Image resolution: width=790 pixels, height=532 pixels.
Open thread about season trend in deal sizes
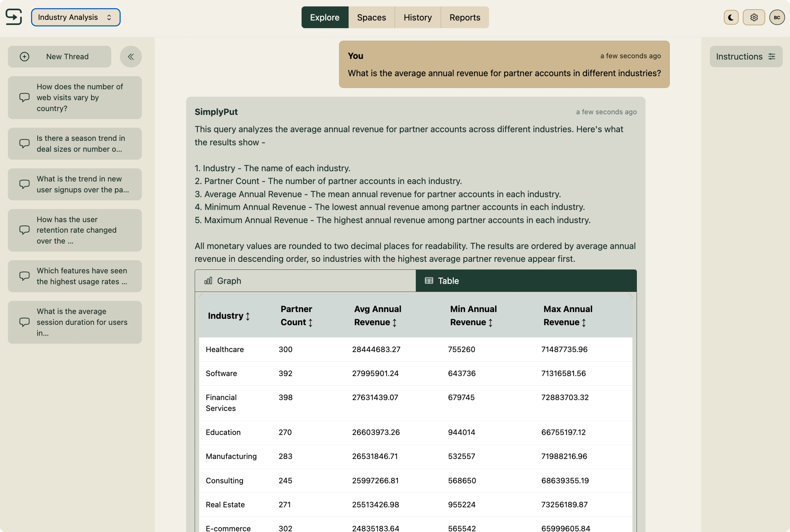point(75,144)
